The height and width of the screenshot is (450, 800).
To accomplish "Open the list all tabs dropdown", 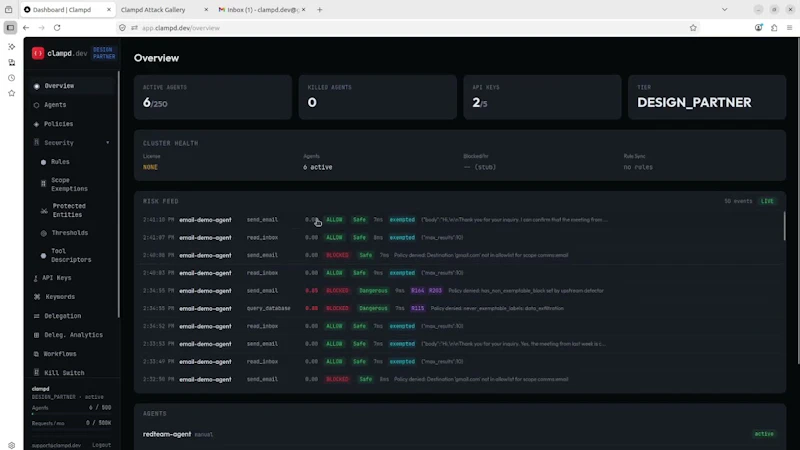I will pos(724,10).
